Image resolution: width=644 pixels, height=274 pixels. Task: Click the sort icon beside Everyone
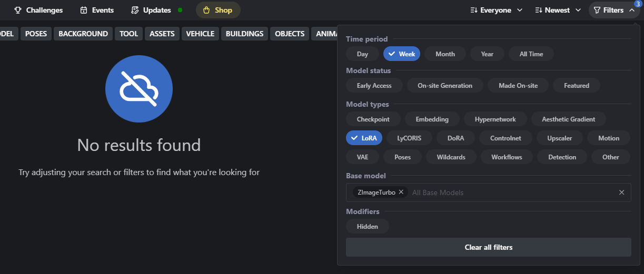point(474,10)
